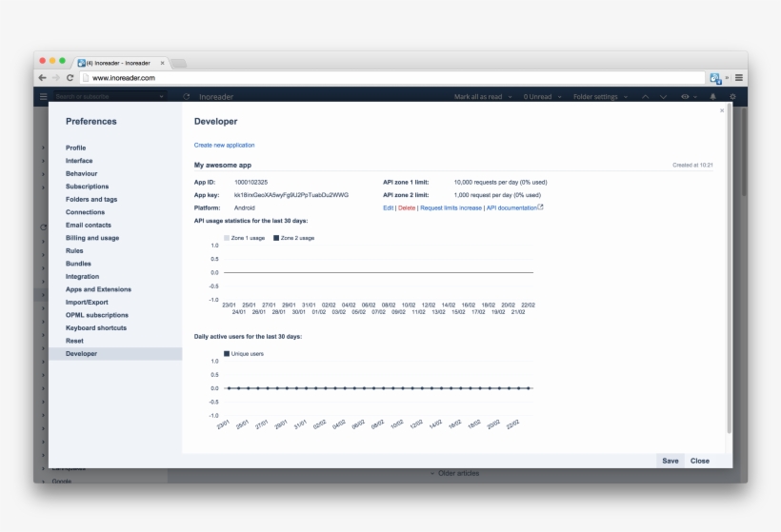Image resolution: width=781 pixels, height=532 pixels.
Task: Open Reset preferences section
Action: (74, 341)
